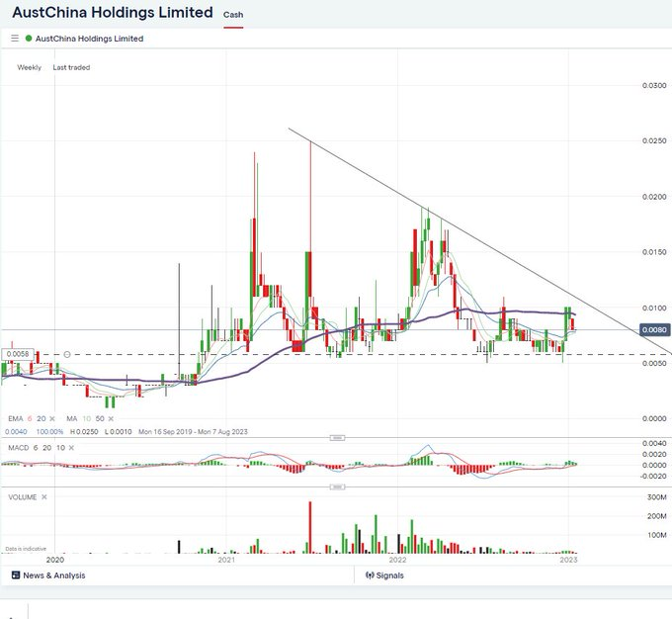Image resolution: width=672 pixels, height=619 pixels.
Task: Click the 0.0080 current price tag
Action: click(x=654, y=330)
